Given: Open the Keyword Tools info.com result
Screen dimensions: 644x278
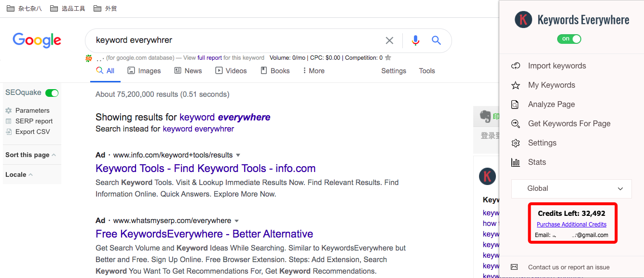Looking at the screenshot, I should pos(206,169).
